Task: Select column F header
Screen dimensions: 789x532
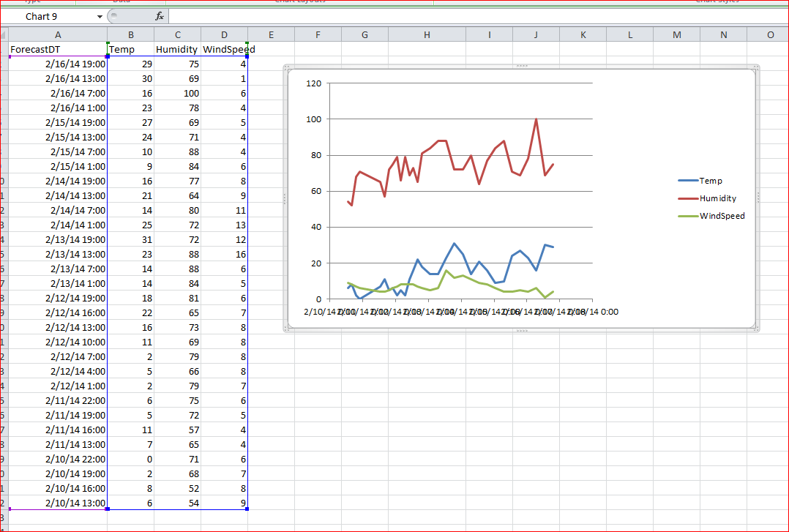Action: tap(318, 34)
